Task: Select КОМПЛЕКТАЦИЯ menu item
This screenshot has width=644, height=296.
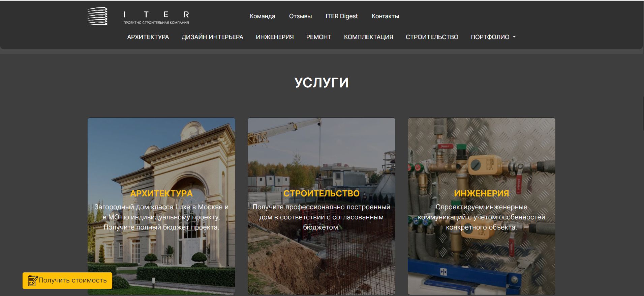Action: tap(368, 37)
